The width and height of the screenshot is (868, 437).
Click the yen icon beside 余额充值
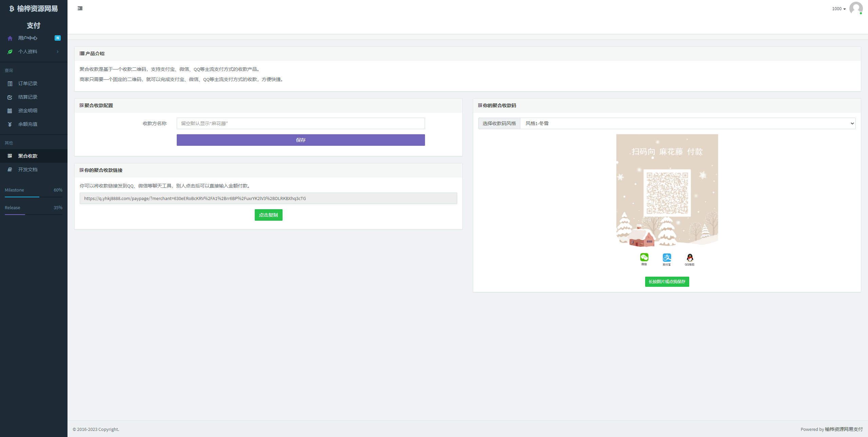point(10,124)
